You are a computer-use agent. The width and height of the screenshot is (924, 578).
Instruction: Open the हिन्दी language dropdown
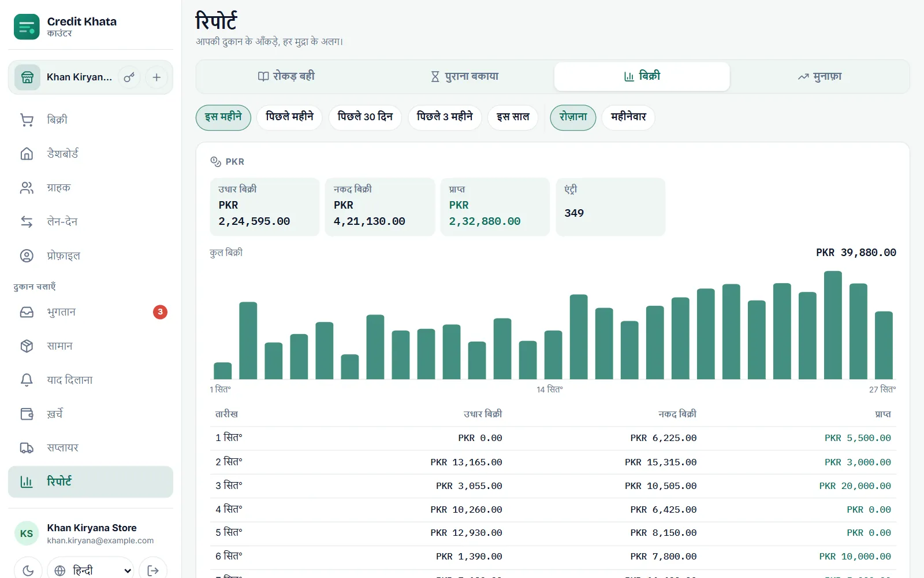pos(91,570)
